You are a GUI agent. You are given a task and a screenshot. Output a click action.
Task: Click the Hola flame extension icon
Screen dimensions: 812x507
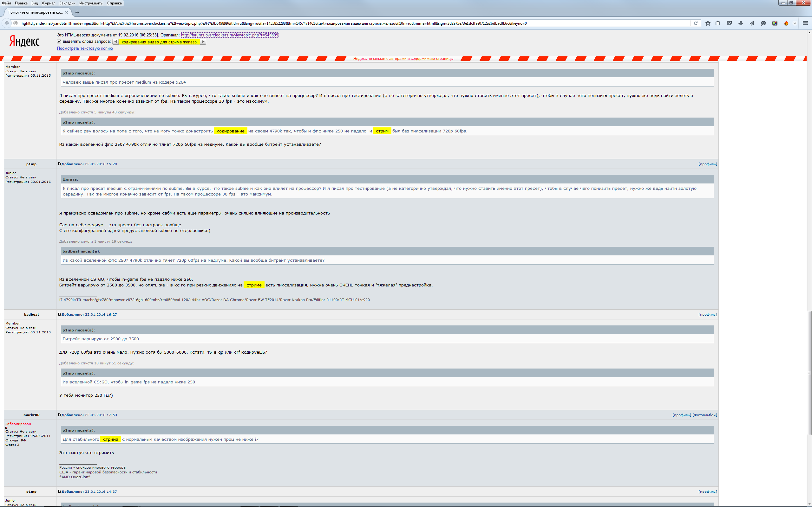[x=786, y=23]
